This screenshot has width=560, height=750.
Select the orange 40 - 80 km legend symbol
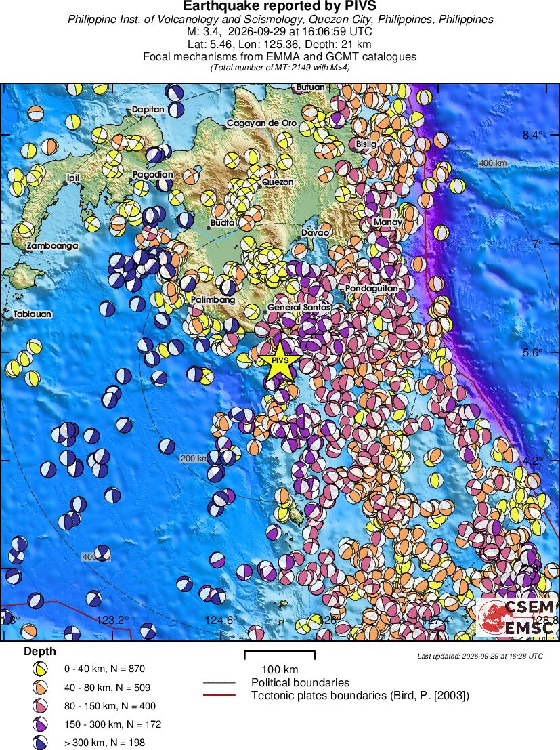pos(40,688)
